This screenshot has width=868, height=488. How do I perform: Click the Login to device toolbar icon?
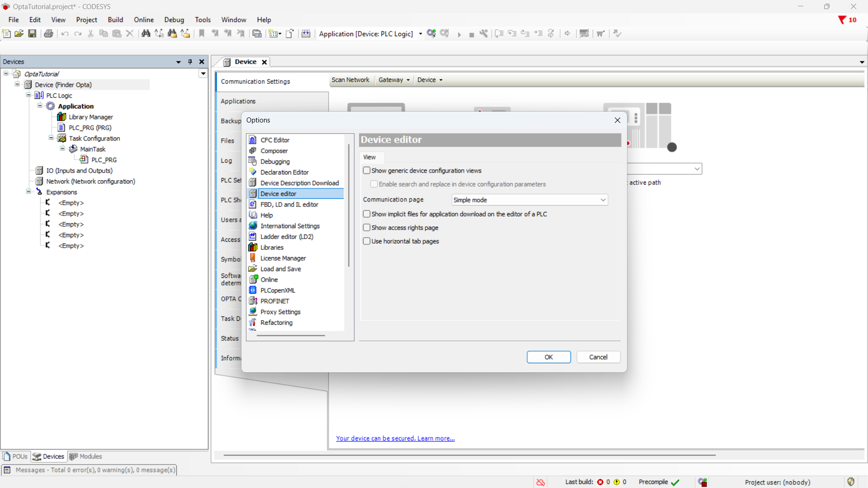pos(431,33)
